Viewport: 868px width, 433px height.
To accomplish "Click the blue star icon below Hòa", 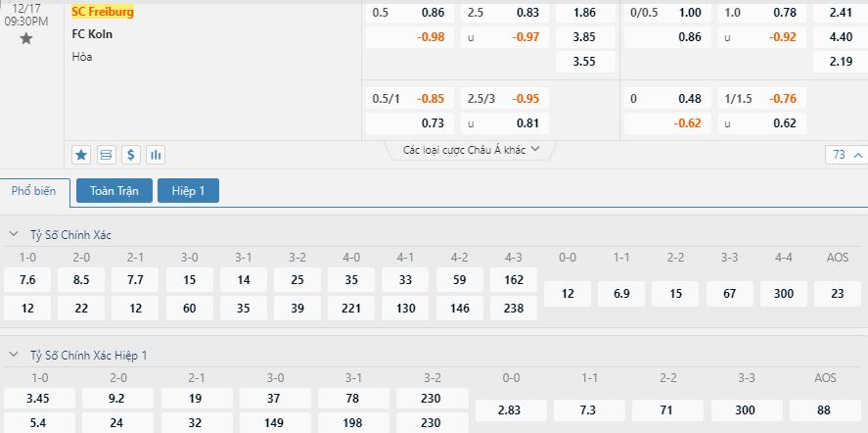I will (81, 155).
